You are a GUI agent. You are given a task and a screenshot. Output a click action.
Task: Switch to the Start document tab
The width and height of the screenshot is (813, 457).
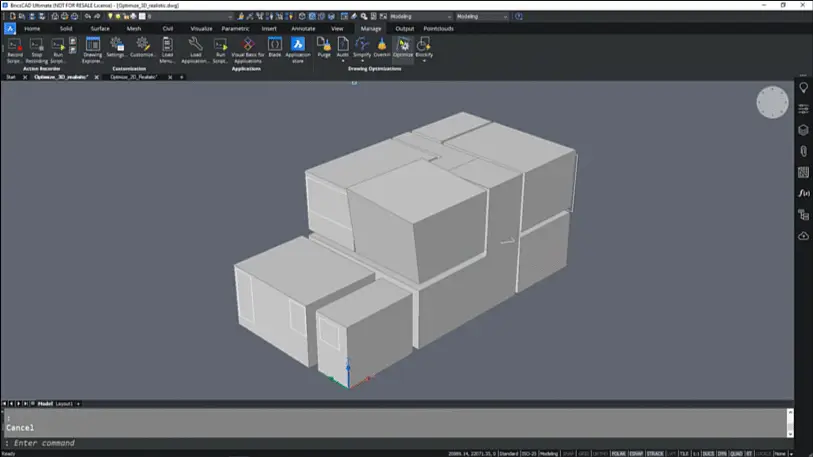coord(11,77)
